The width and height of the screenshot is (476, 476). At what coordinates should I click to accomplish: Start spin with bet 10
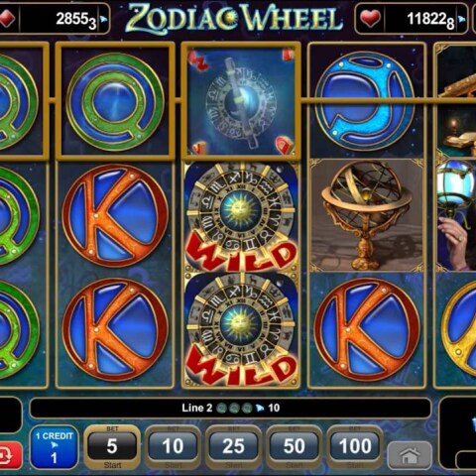pyautogui.click(x=173, y=446)
